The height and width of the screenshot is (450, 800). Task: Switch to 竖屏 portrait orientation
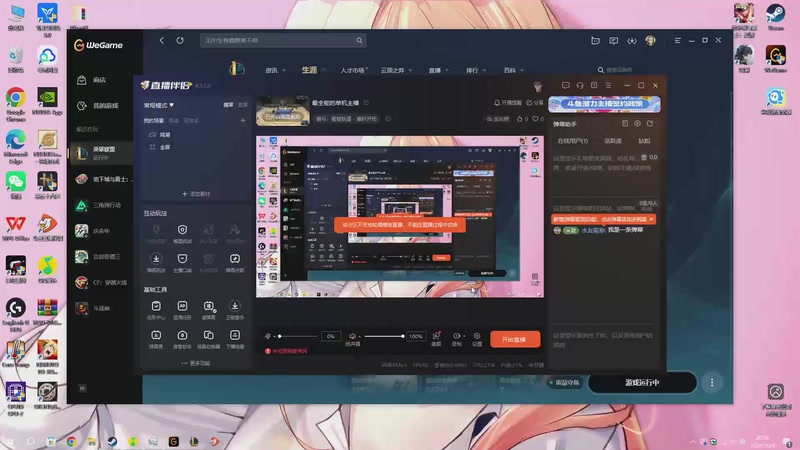coord(242,105)
